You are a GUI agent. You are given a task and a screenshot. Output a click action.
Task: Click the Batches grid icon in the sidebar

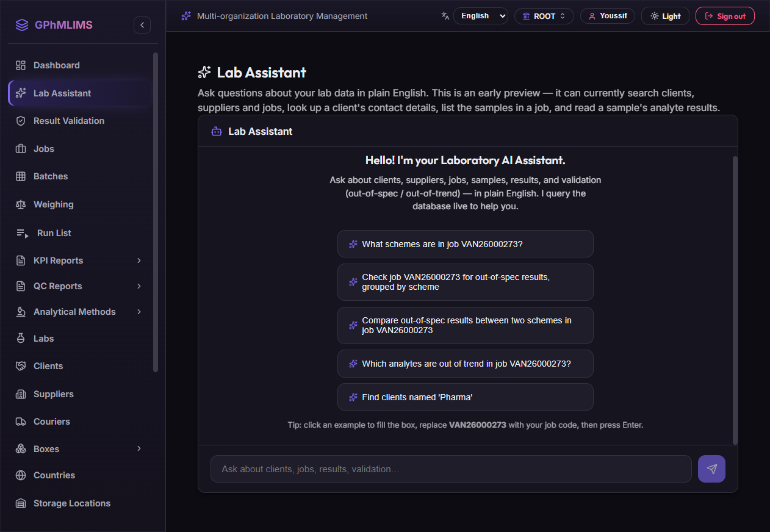click(x=21, y=176)
